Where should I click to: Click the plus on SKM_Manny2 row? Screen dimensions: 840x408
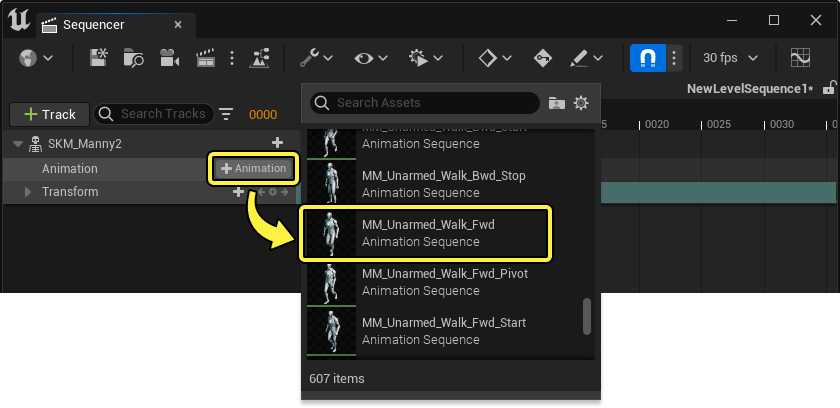(x=277, y=143)
